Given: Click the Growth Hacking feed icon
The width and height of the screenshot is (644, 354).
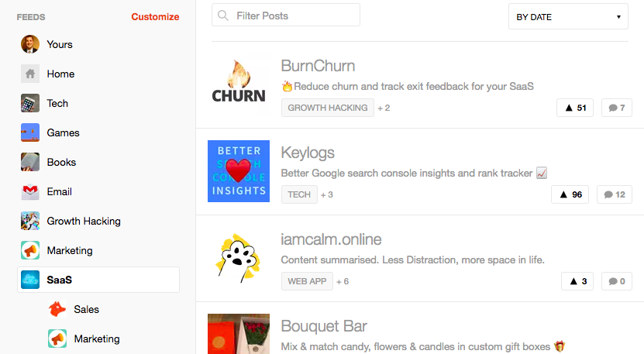Looking at the screenshot, I should click(x=30, y=221).
